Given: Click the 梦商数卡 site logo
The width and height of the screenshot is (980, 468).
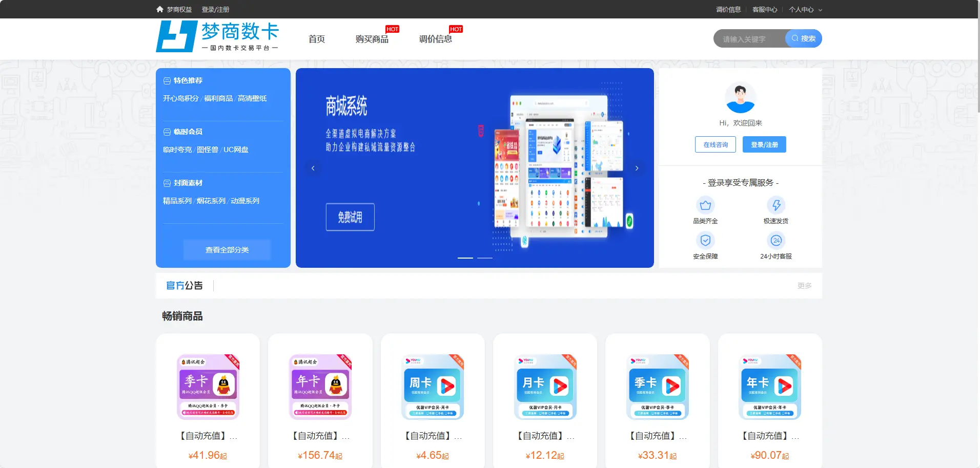Looking at the screenshot, I should [217, 36].
